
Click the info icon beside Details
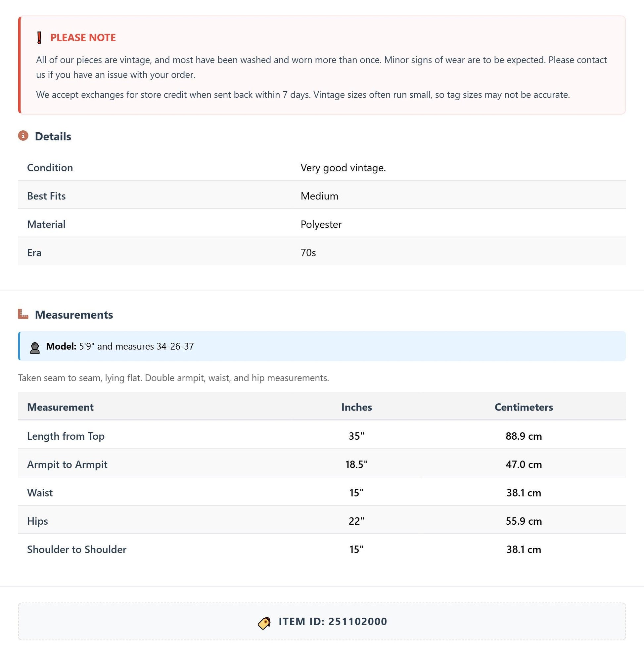pos(23,136)
